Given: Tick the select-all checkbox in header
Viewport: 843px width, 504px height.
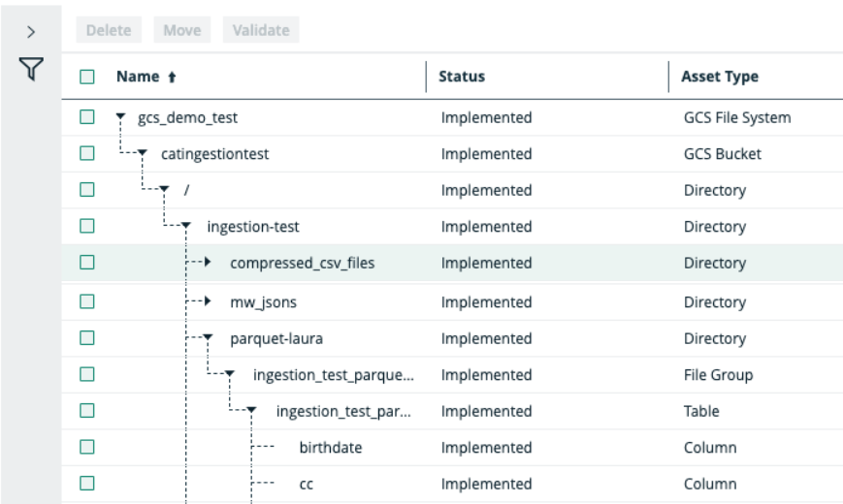Looking at the screenshot, I should coord(87,77).
